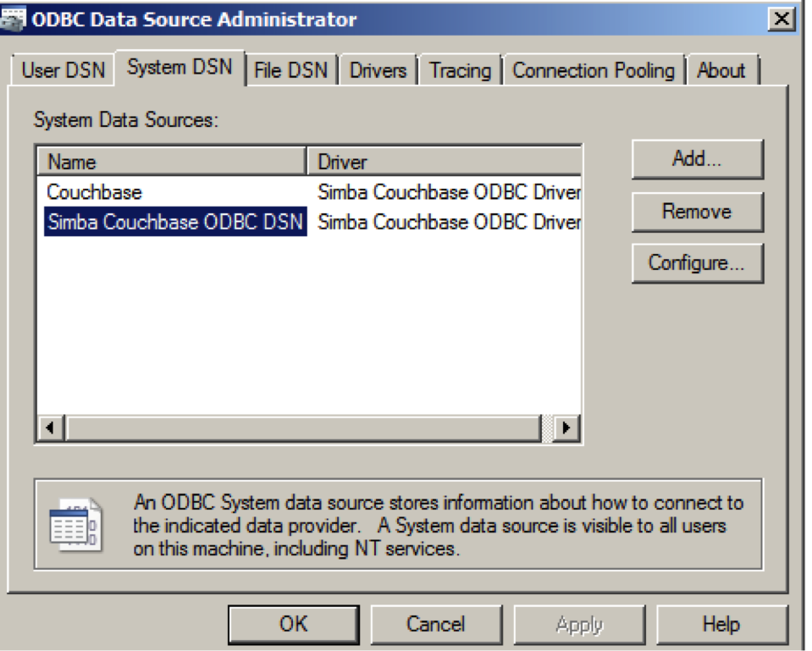Click the data source info icon
The image size is (812, 651).
(76, 524)
